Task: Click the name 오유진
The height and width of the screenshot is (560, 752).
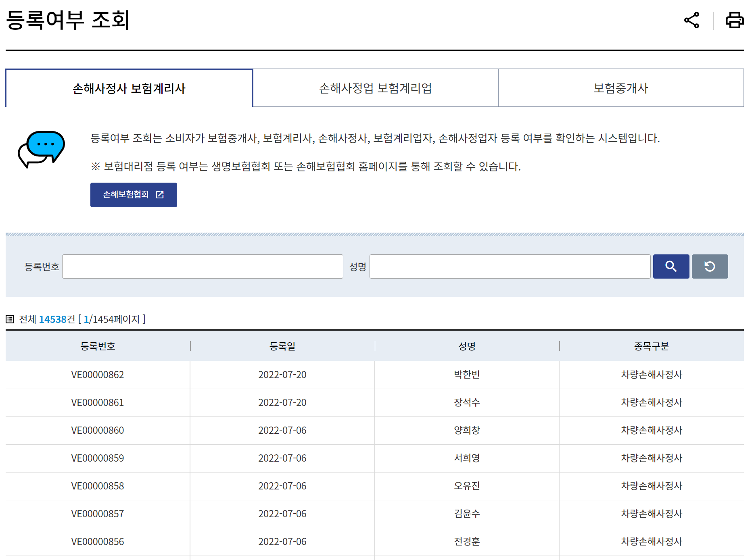Action: pos(467,486)
